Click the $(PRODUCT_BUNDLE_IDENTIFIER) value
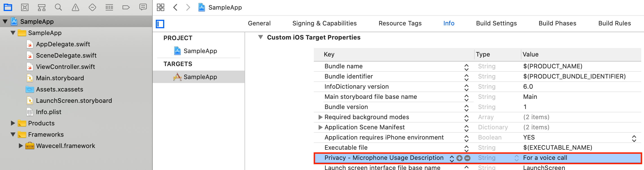 (x=574, y=76)
